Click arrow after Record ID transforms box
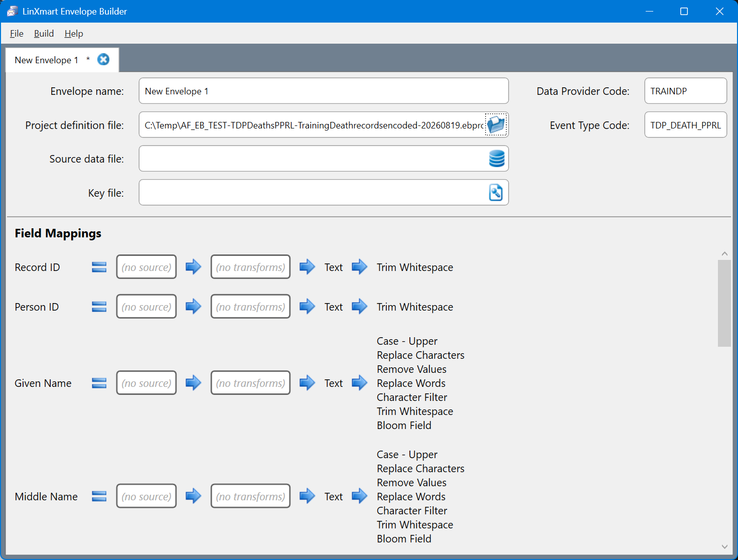 click(x=308, y=267)
